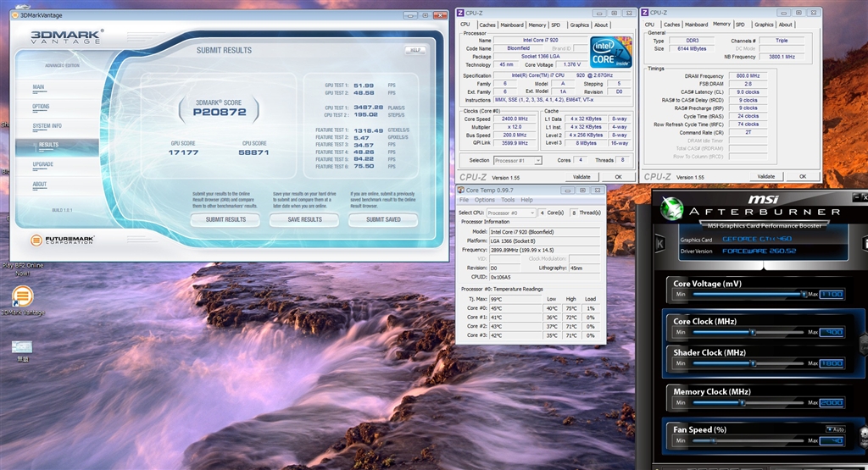The image size is (868, 470).
Task: Click Validate in the left CPU-Z window
Action: click(x=581, y=176)
